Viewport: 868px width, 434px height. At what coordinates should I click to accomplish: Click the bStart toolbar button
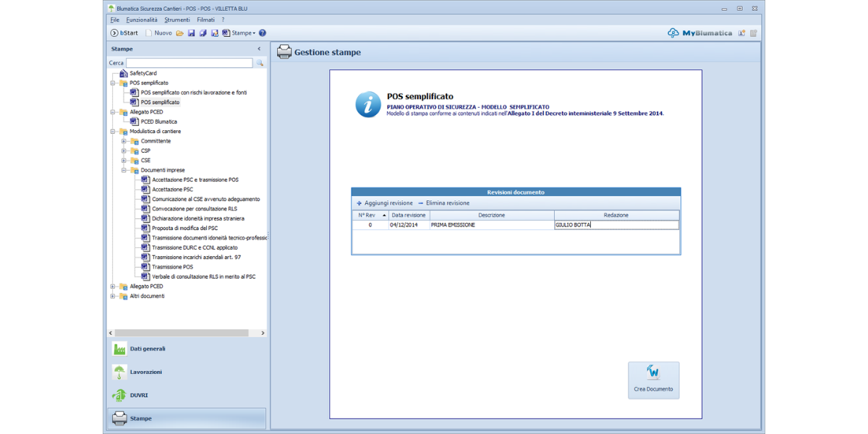click(x=124, y=33)
